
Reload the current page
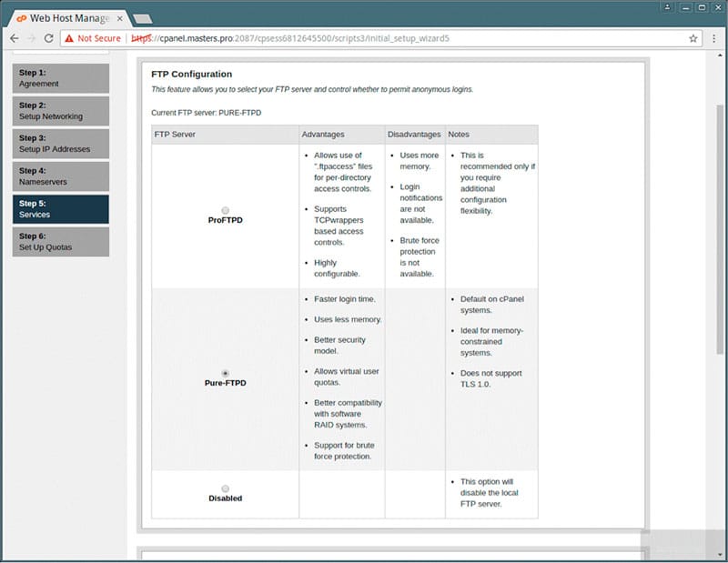(50, 38)
